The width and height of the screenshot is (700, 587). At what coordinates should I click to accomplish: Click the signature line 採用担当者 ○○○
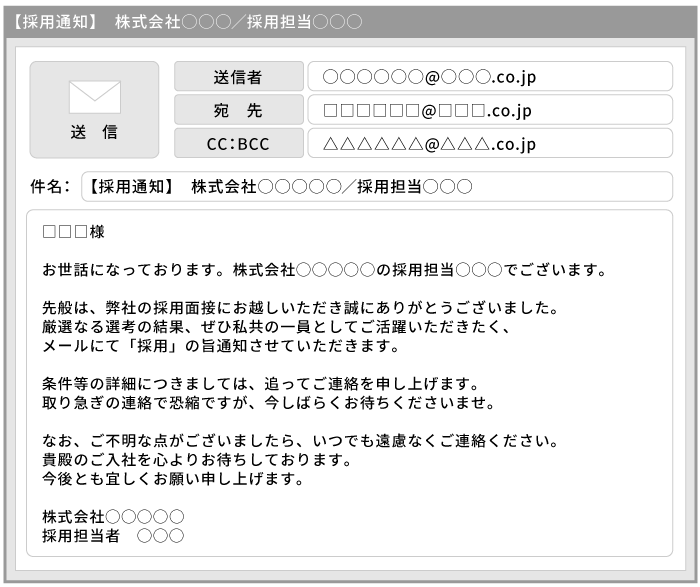click(113, 536)
